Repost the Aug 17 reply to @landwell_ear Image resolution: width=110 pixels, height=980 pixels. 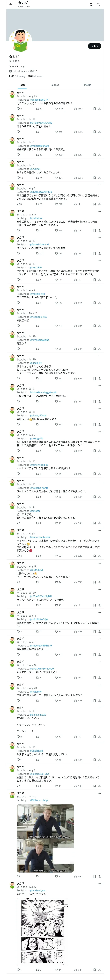(37, 970)
